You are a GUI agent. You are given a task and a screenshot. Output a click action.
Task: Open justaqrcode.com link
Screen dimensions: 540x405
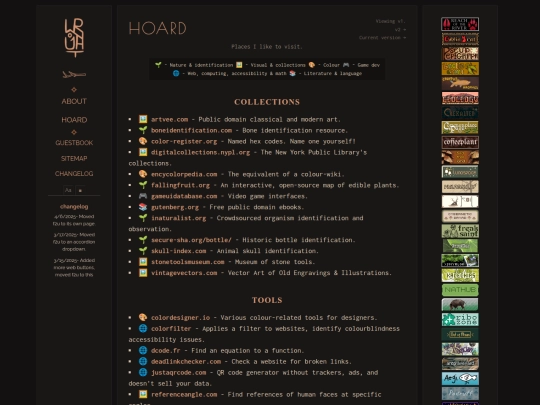(179, 373)
